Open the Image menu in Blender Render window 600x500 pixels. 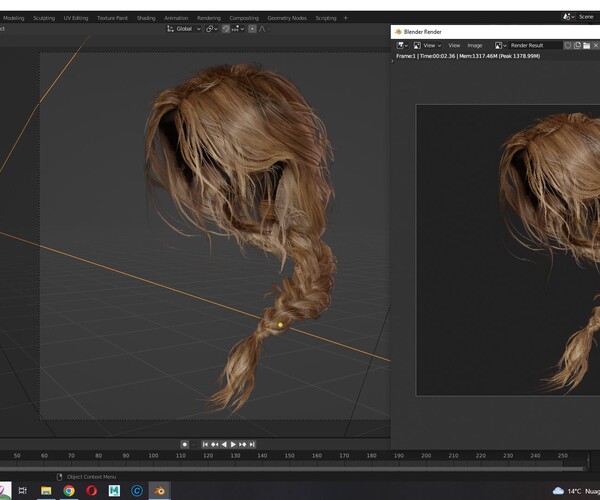pyautogui.click(x=474, y=46)
